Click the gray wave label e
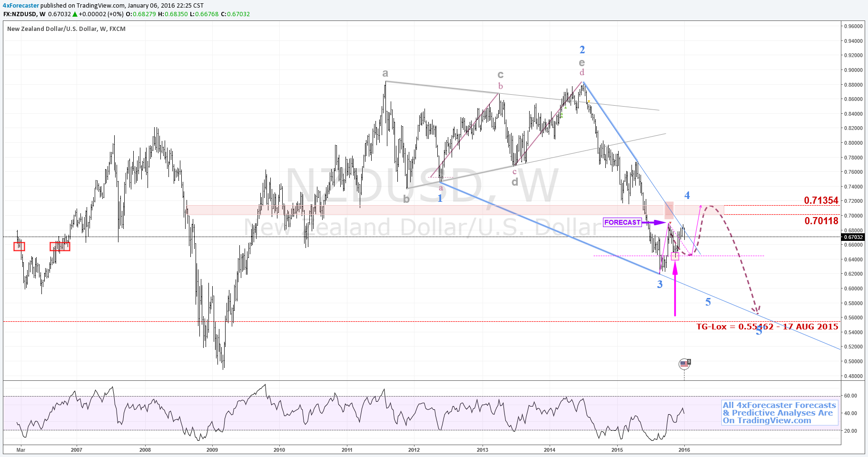 tap(582, 62)
